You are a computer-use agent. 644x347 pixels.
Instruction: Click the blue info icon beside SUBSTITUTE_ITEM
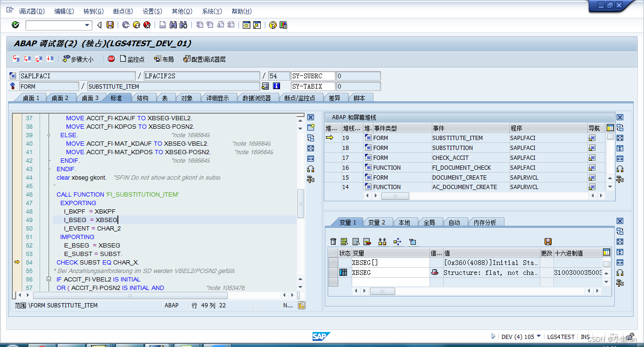pos(276,86)
